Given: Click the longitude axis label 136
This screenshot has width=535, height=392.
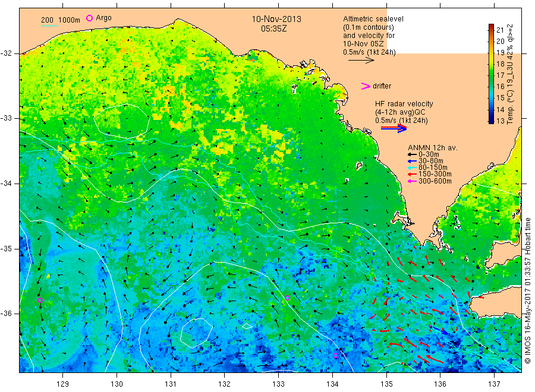Looking at the screenshot, I should coord(440,384).
